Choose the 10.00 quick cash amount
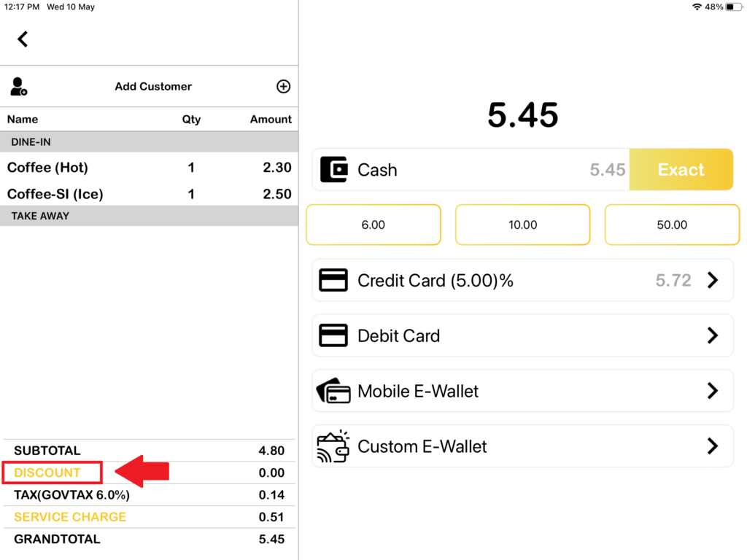The height and width of the screenshot is (560, 747). 522,225
